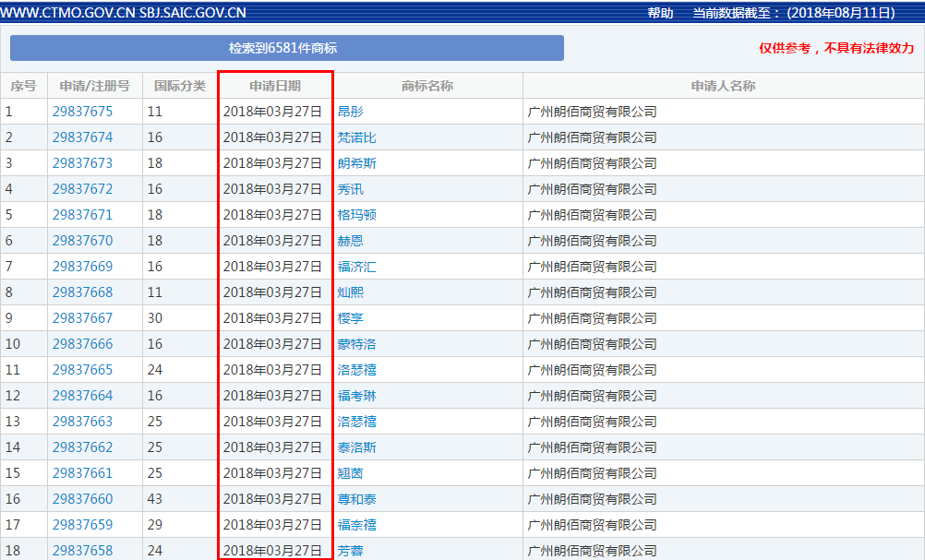Open registration number 29837659
925x560 pixels.
(82, 525)
